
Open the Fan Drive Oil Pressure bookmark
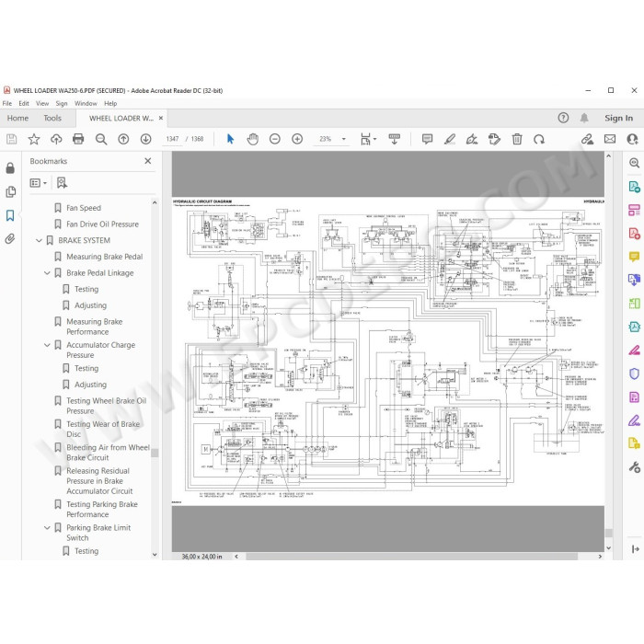102,224
